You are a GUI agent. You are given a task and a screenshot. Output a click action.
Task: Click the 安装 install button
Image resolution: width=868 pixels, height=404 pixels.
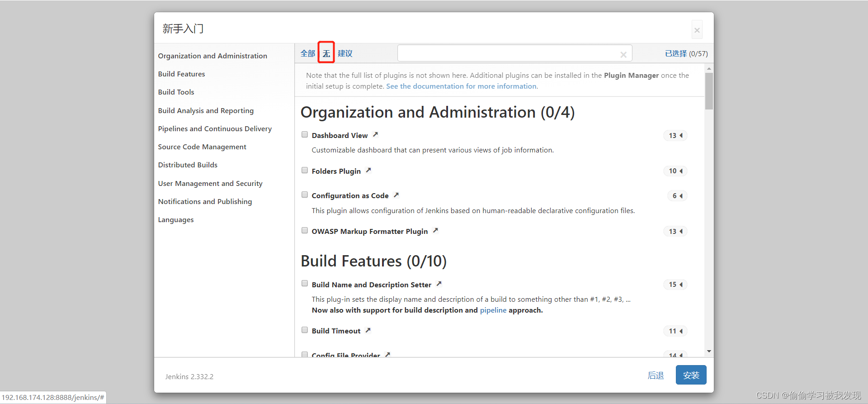(691, 375)
